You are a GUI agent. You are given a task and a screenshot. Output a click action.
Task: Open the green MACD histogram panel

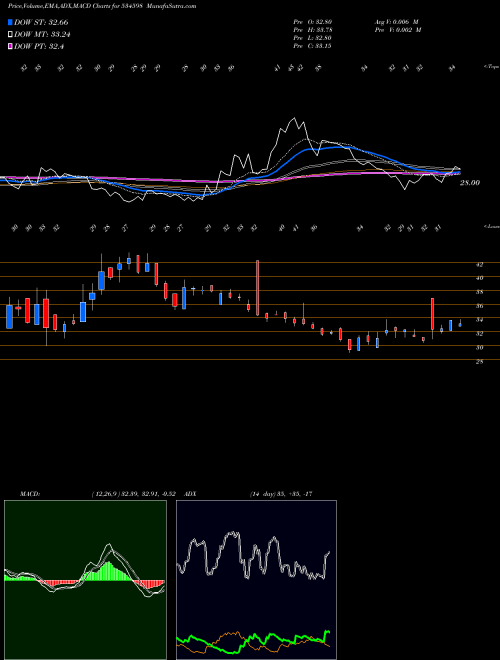(85, 580)
